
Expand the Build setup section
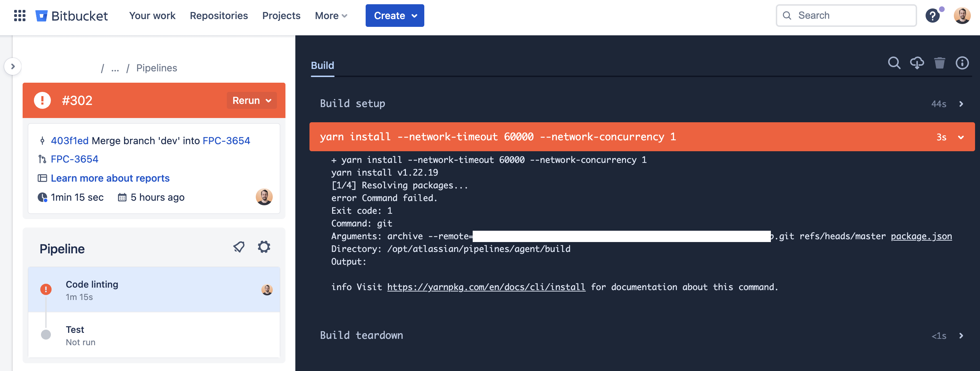click(x=642, y=104)
